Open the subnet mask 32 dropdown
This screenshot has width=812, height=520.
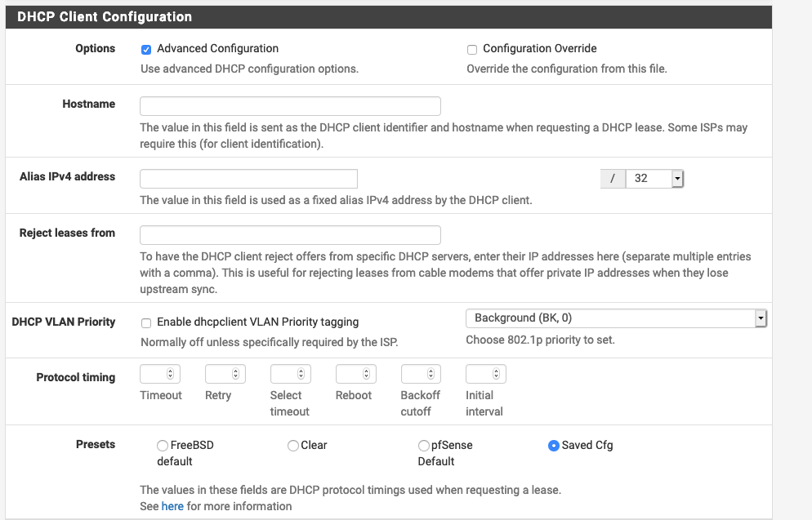654,179
